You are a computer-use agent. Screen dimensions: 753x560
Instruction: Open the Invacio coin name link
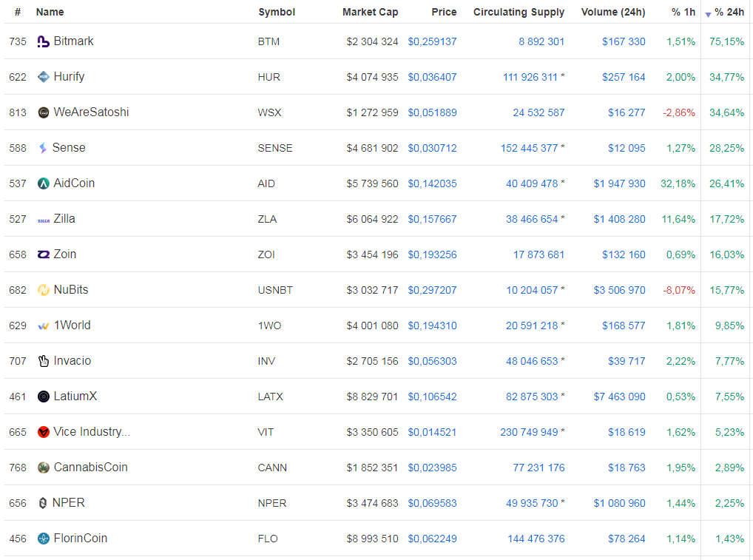72,361
